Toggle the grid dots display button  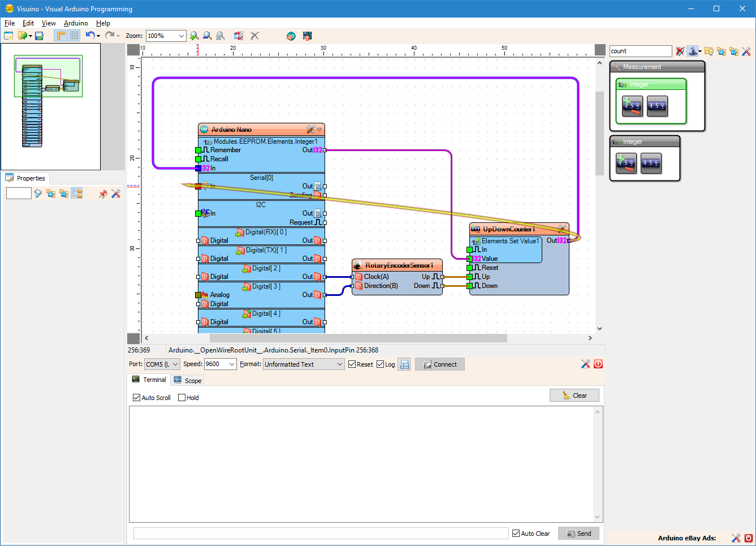[x=75, y=36]
